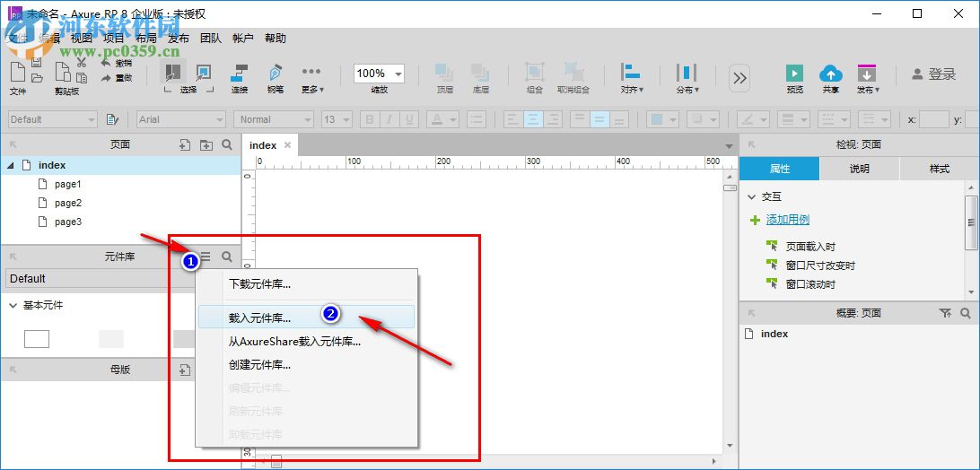Image resolution: width=980 pixels, height=470 pixels.
Task: Click the paste icon below scissors
Action: tap(82, 78)
